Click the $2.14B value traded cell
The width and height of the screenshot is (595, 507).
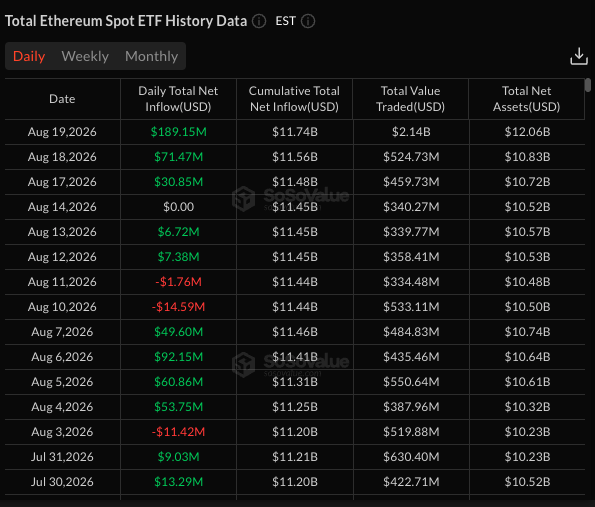click(411, 132)
